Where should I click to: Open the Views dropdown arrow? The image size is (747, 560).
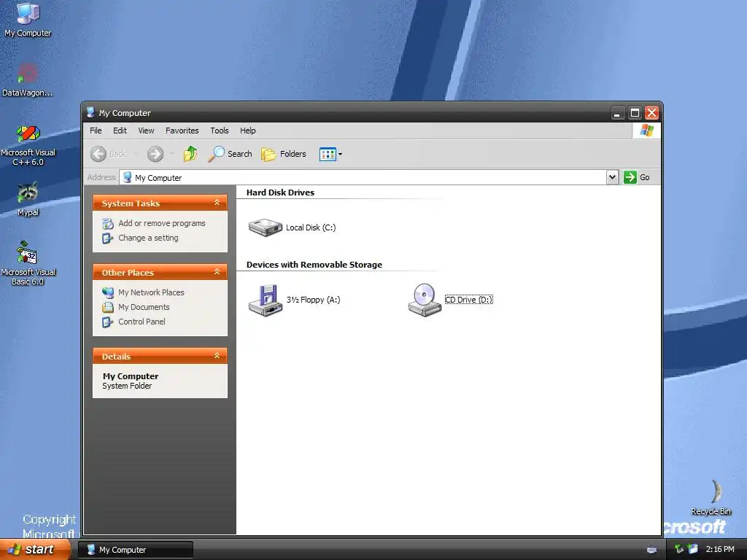click(x=340, y=155)
